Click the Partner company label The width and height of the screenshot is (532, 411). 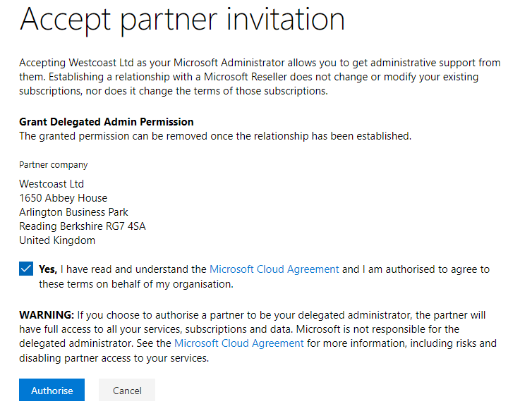pos(53,165)
